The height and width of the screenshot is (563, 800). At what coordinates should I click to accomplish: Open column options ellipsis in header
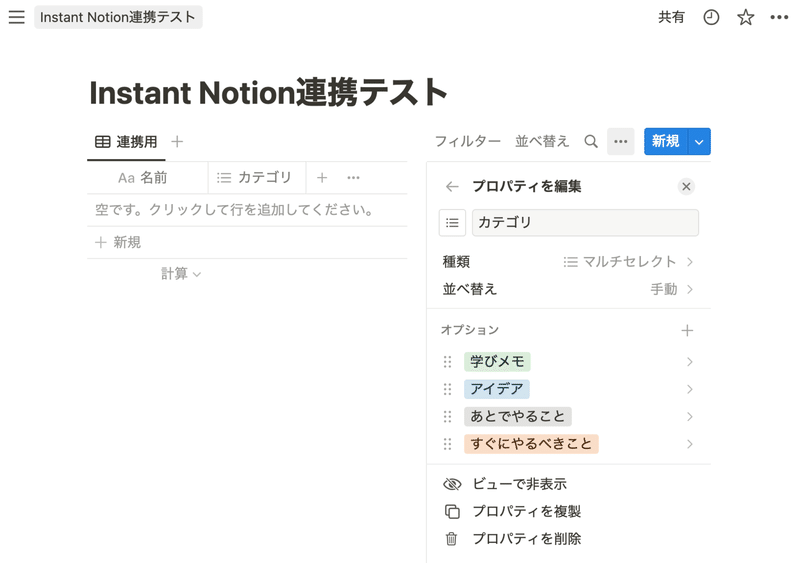(x=353, y=178)
